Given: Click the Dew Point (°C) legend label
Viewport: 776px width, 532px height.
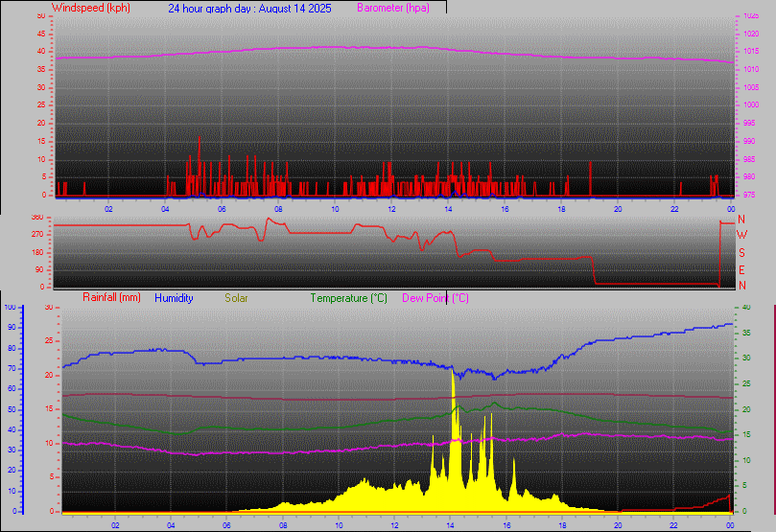Looking at the screenshot, I should 435,298.
